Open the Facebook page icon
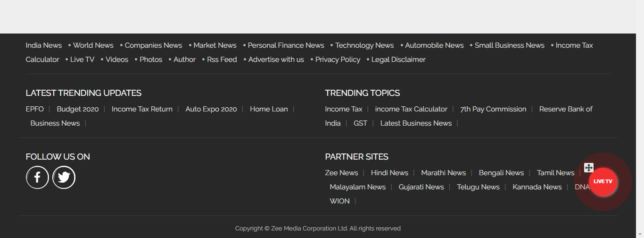644x238 pixels. click(37, 178)
